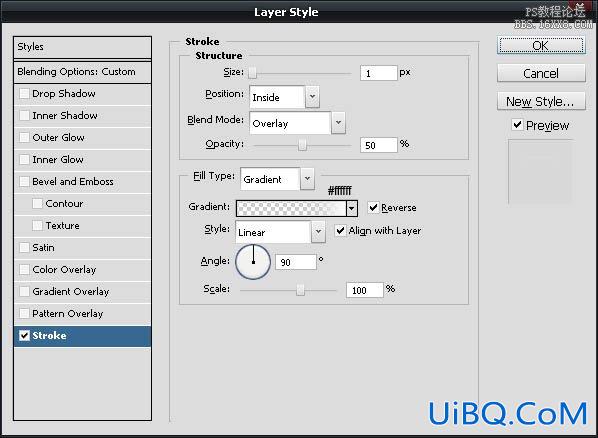
Task: Click the Inside position combo box
Action: point(284,97)
